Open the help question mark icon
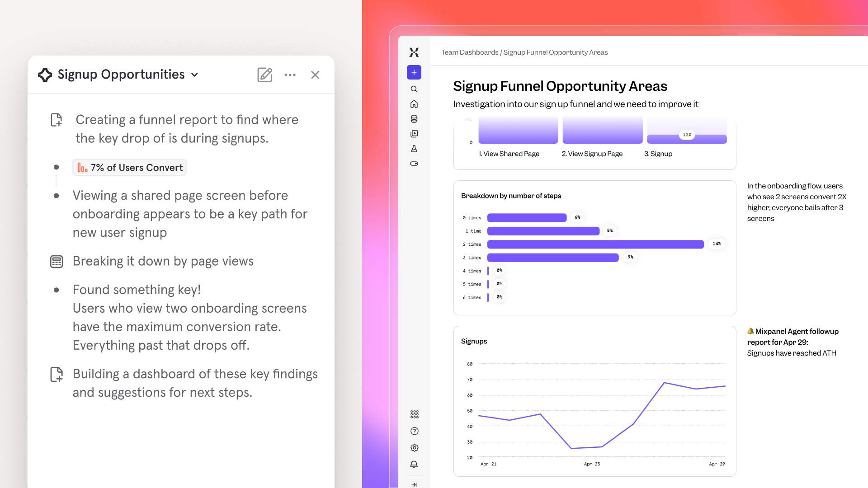 point(415,431)
